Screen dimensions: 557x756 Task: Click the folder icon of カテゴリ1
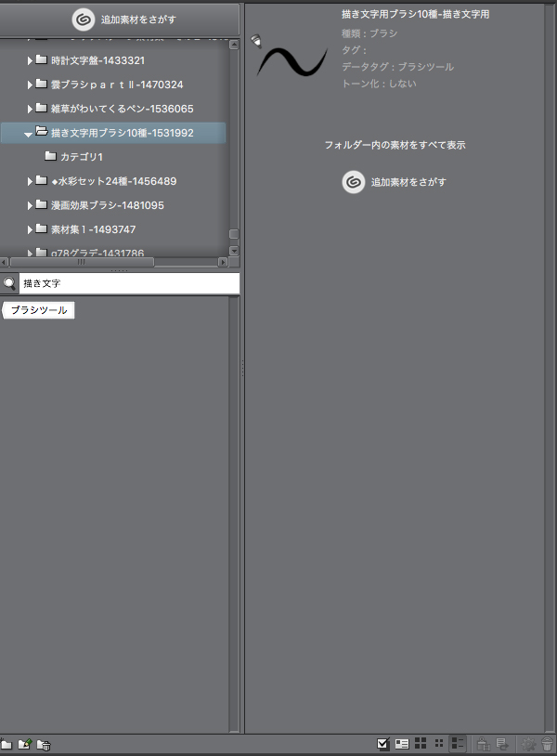tap(50, 156)
